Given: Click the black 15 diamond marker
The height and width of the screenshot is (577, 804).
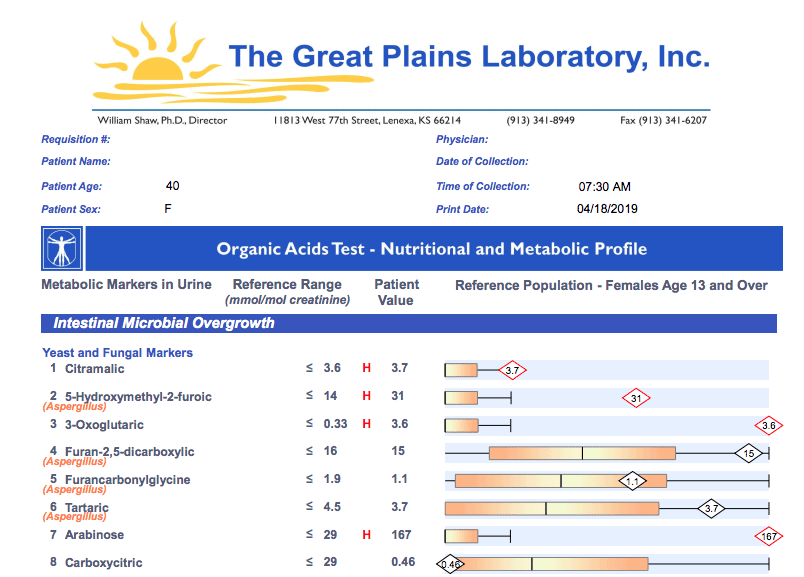Looking at the screenshot, I should [749, 453].
